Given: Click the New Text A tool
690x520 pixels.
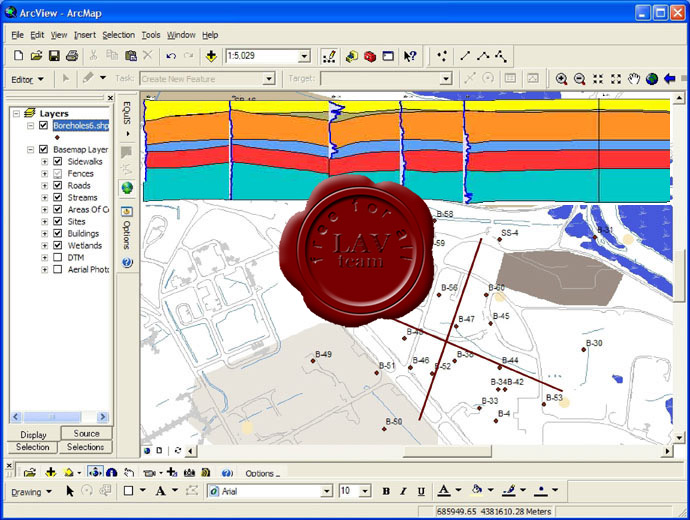Looking at the screenshot, I should tap(160, 491).
